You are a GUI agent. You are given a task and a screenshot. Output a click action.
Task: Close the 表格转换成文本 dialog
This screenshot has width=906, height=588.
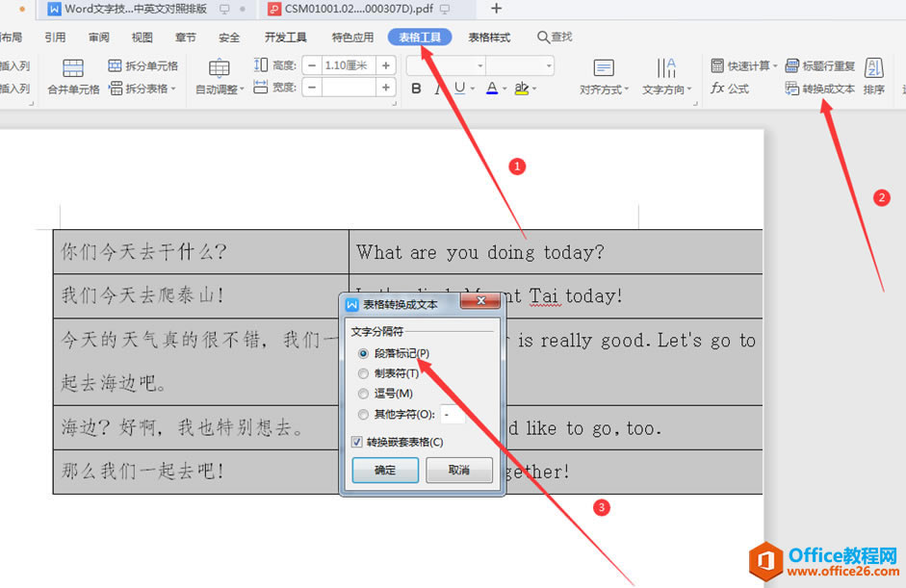tap(480, 300)
